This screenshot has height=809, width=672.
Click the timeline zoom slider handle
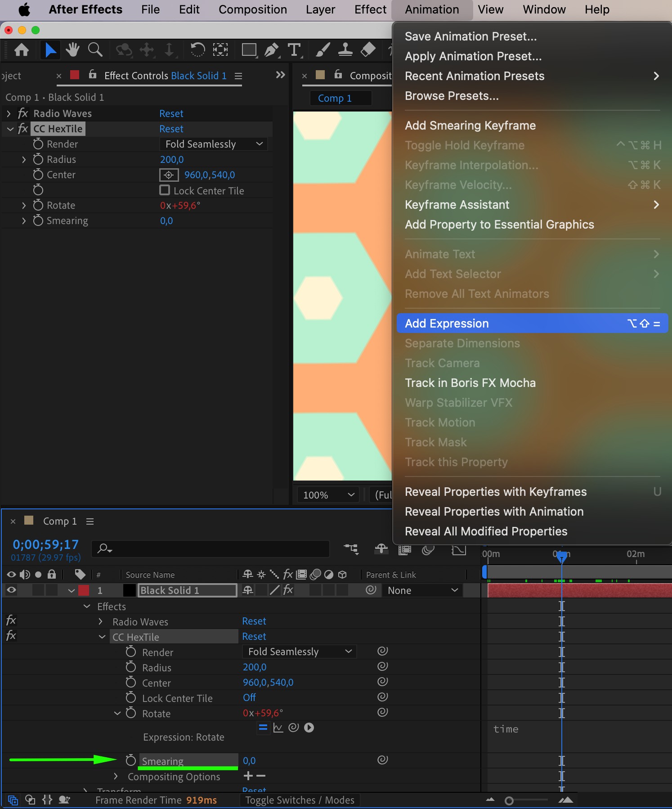coord(509,800)
